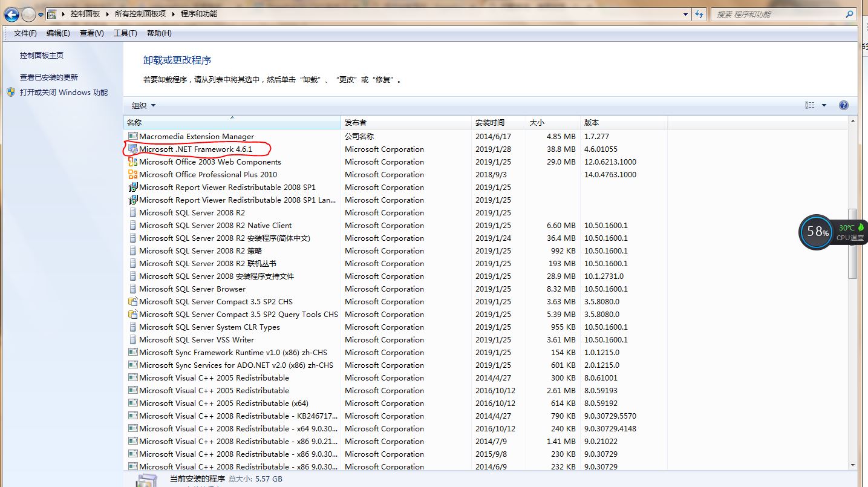Open the 帮助(H) menu
Image resolution: width=868 pixels, height=487 pixels.
[159, 33]
